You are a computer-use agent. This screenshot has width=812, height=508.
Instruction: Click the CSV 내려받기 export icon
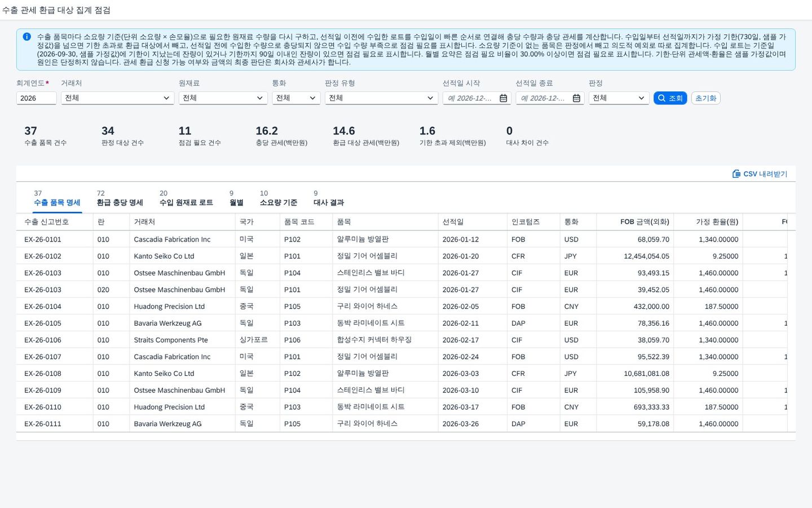coord(736,174)
